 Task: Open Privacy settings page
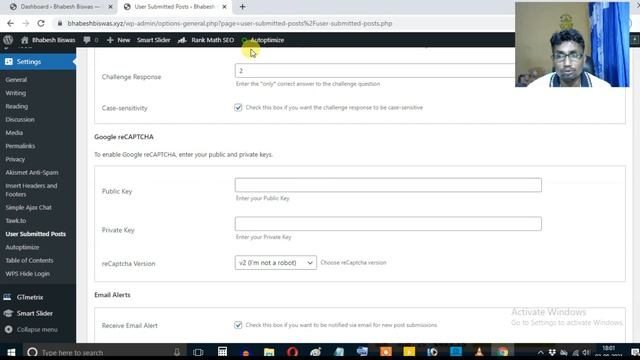pos(15,159)
